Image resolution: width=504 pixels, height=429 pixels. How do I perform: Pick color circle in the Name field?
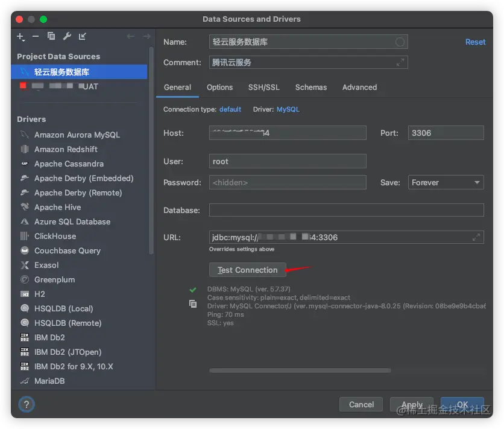click(400, 42)
